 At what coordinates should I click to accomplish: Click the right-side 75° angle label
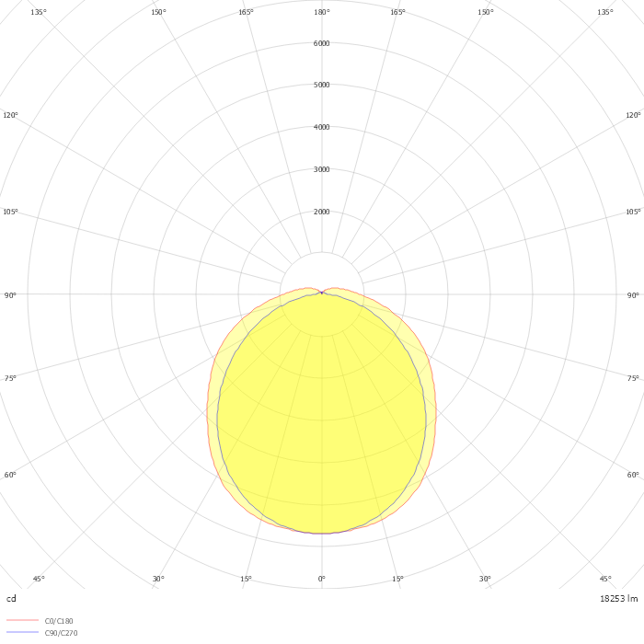pyautogui.click(x=633, y=378)
